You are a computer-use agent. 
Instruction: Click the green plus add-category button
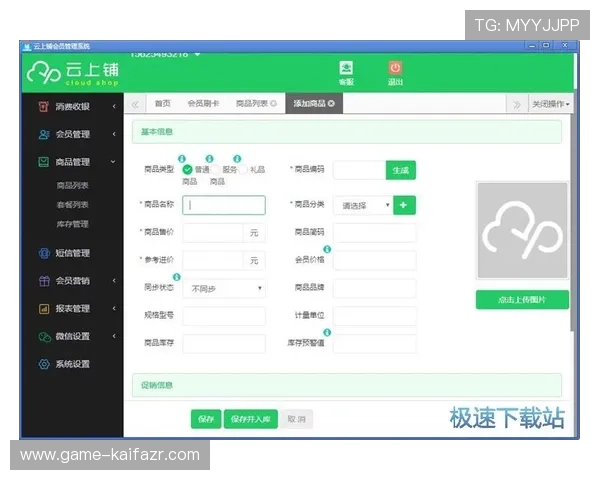tap(404, 205)
